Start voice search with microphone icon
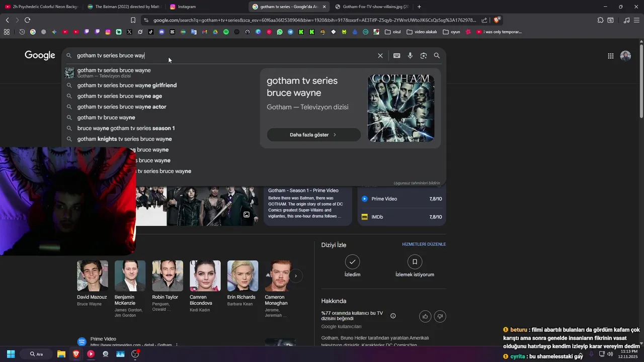 [x=410, y=56]
